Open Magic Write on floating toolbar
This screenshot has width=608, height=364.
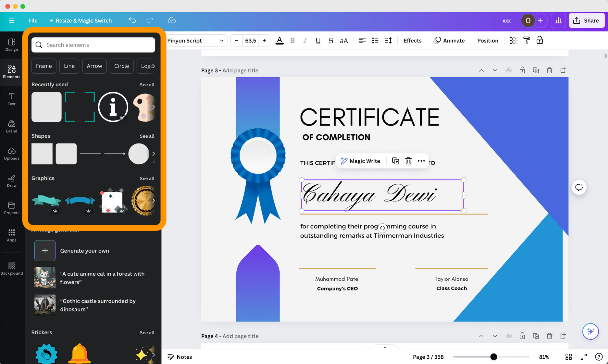(x=360, y=161)
